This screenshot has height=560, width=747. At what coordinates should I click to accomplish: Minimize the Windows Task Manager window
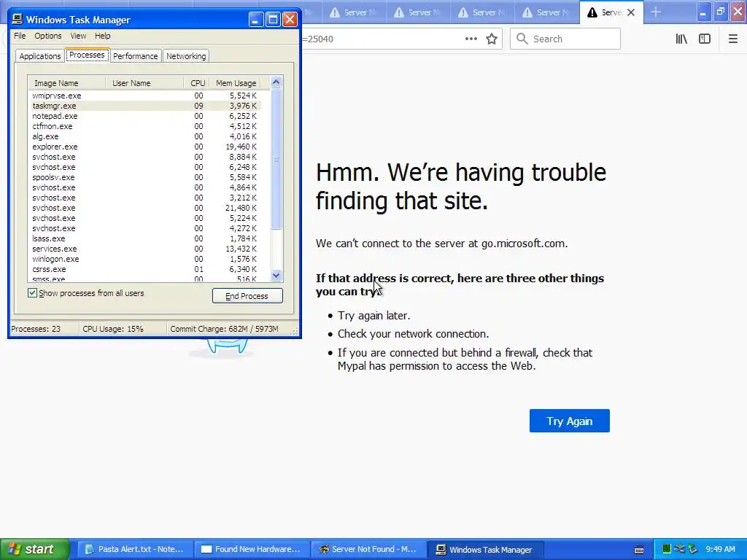tap(256, 20)
